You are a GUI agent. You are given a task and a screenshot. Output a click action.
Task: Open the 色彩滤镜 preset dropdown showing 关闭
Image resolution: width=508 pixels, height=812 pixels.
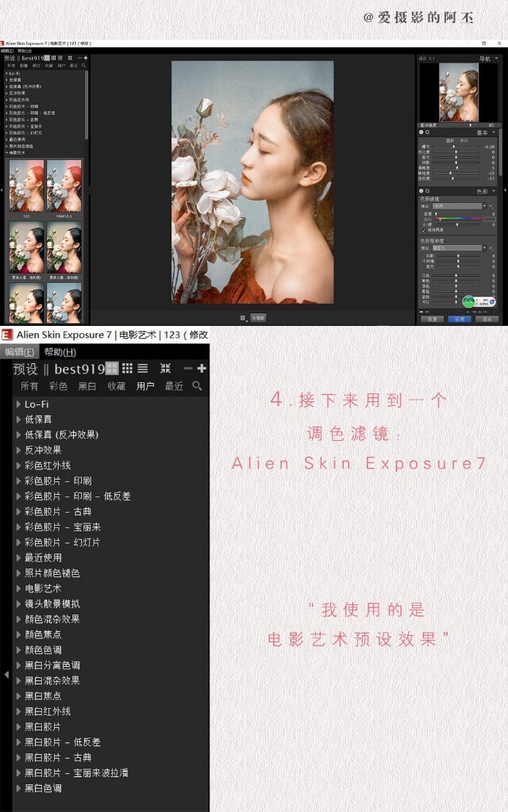pyautogui.click(x=460, y=206)
